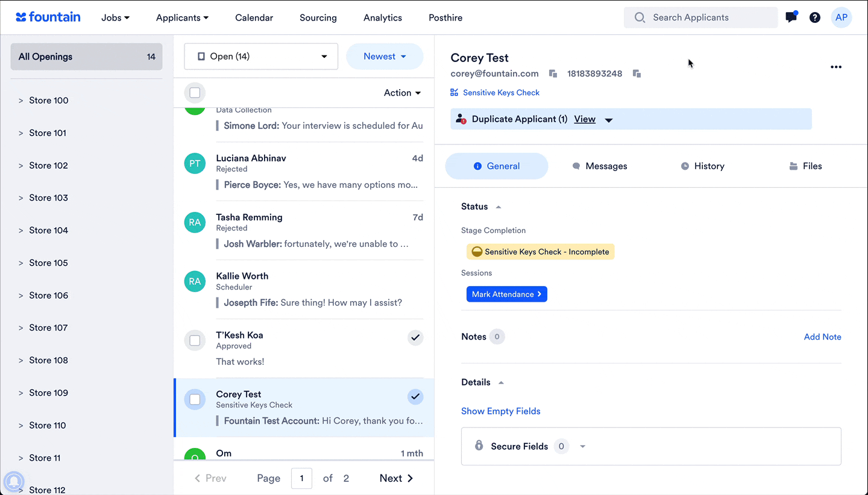This screenshot has height=495, width=868.
Task: Click the three-dot overflow menu for Corey Test
Action: [836, 67]
